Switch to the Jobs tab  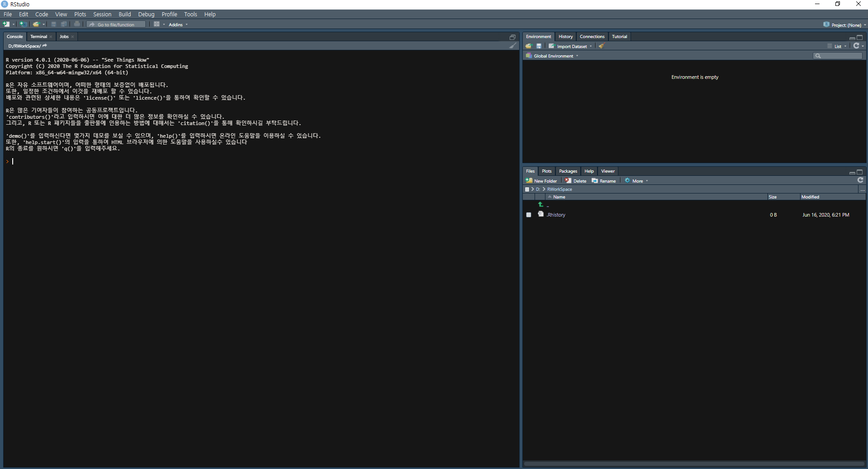point(64,37)
